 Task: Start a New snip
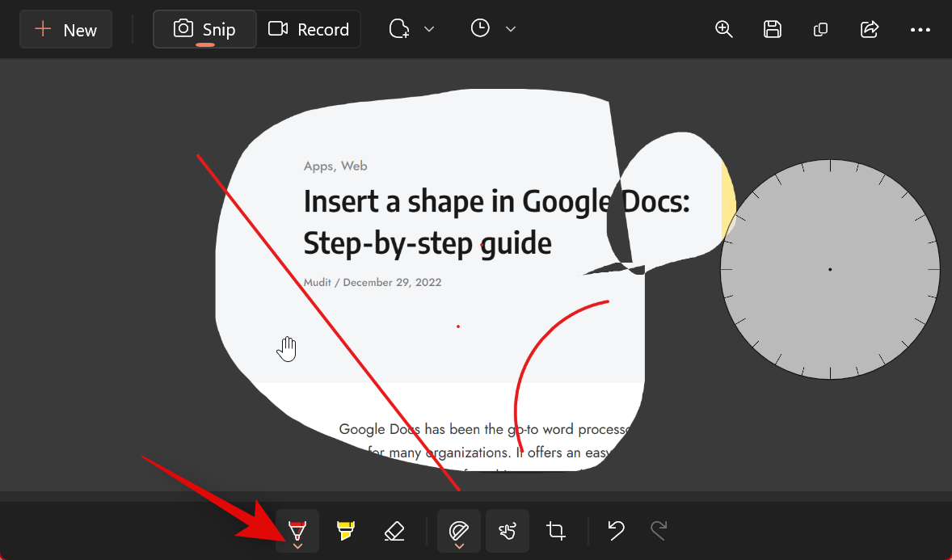pyautogui.click(x=65, y=29)
